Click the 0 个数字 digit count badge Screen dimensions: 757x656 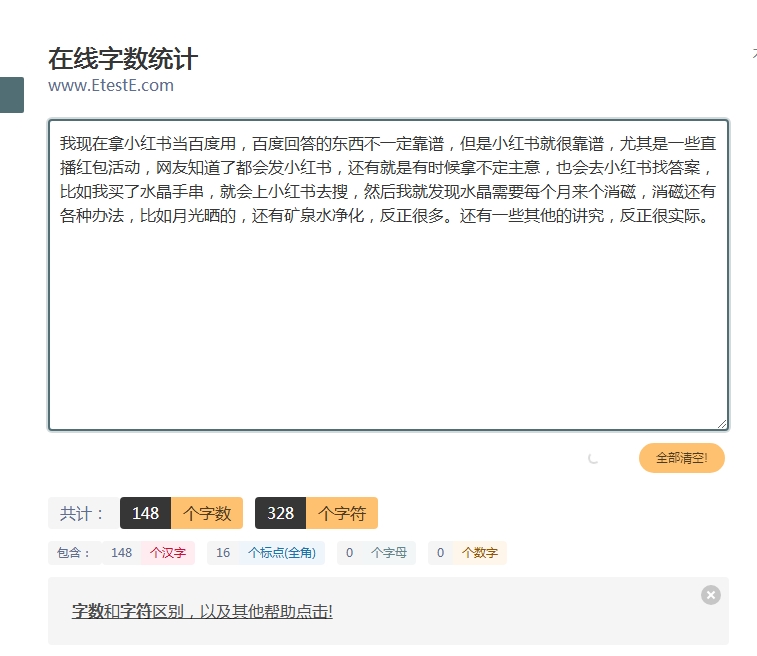[467, 553]
